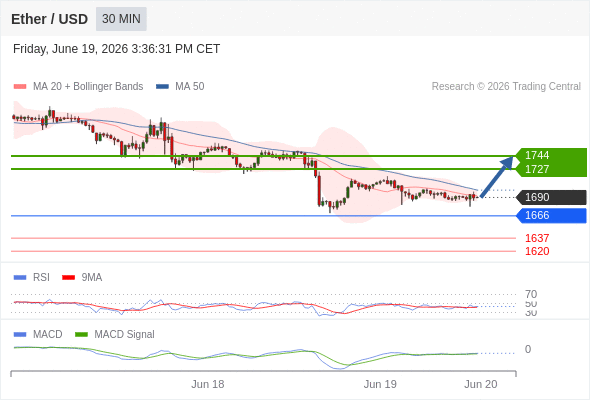This screenshot has width=590, height=400.
Task: Select the 1744 resistance price label
Action: (537, 155)
